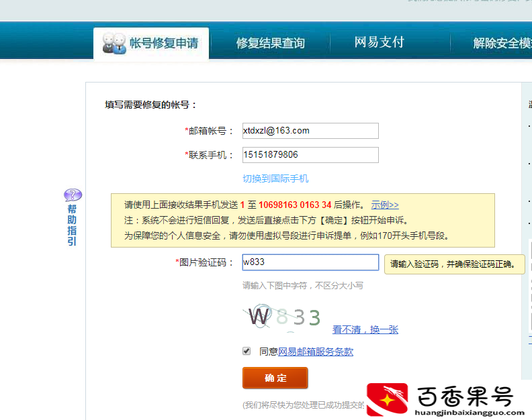Click the two-person account icon in 帐号修复申请 tab
The image size is (532, 420).
tap(114, 43)
